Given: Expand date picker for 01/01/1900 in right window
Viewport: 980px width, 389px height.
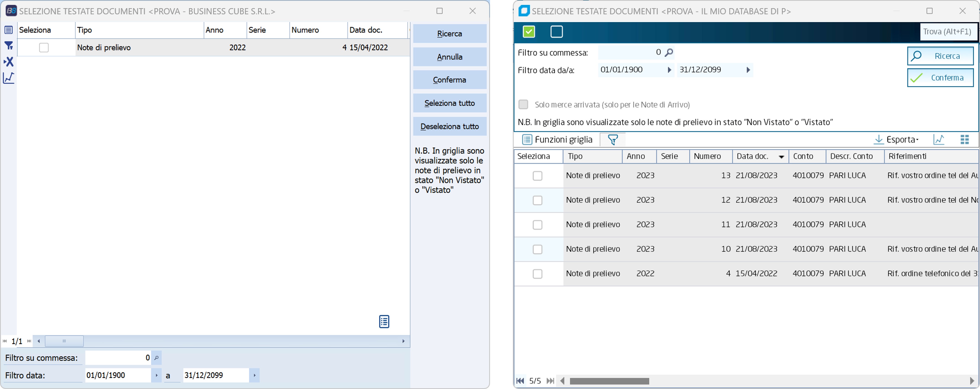Looking at the screenshot, I should [669, 70].
